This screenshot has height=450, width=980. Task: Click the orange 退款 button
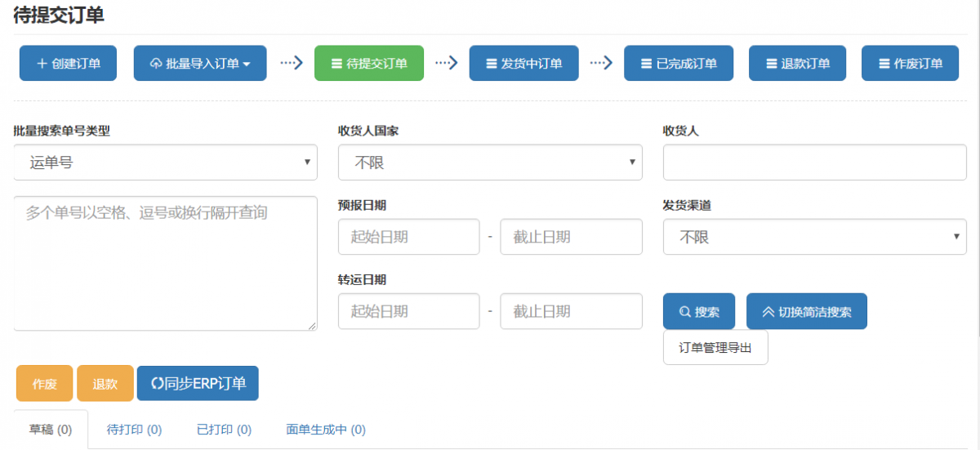tap(105, 384)
